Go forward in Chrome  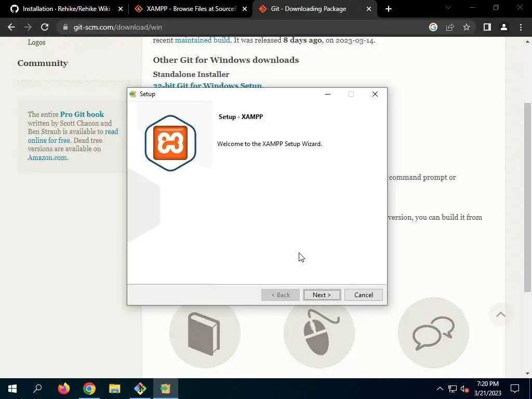coord(28,27)
